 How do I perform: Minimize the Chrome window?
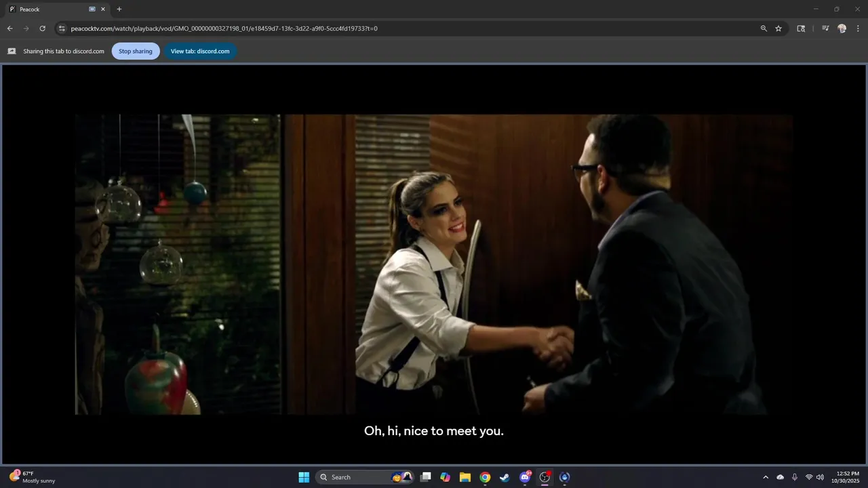pos(816,9)
